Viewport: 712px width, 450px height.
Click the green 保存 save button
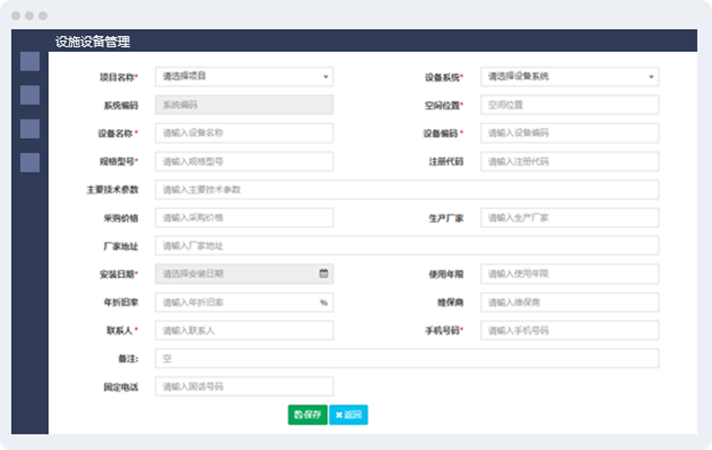pos(307,415)
